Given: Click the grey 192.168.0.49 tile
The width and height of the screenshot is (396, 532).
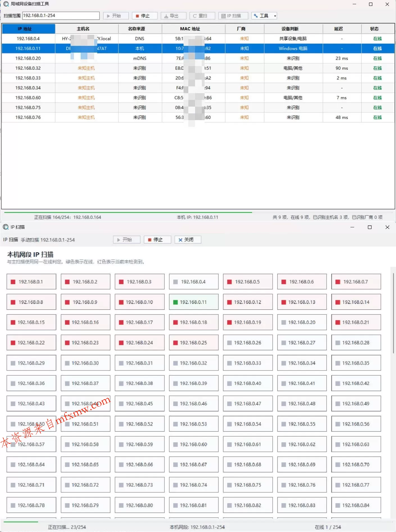Looking at the screenshot, I should point(356,403).
